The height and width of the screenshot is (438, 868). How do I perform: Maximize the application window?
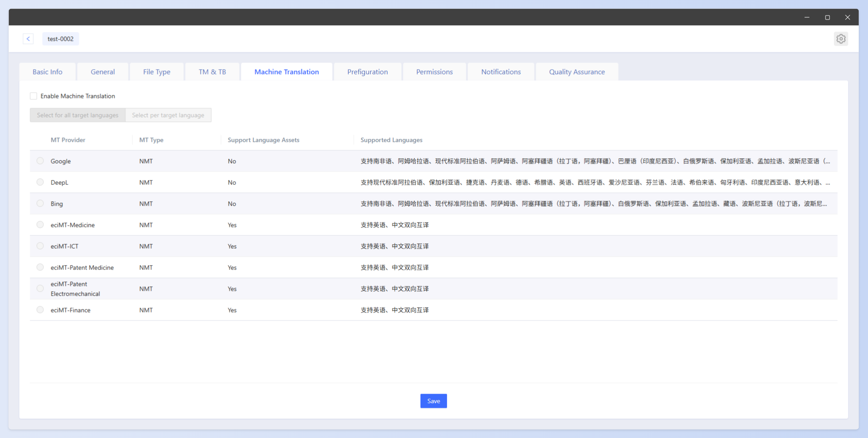827,17
